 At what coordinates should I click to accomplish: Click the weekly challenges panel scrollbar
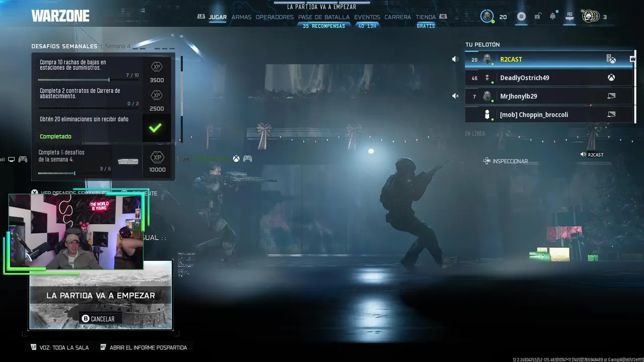pos(181,98)
